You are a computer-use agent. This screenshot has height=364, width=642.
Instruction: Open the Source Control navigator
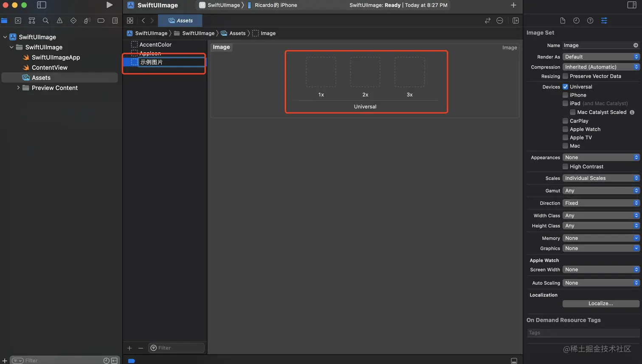tap(18, 20)
